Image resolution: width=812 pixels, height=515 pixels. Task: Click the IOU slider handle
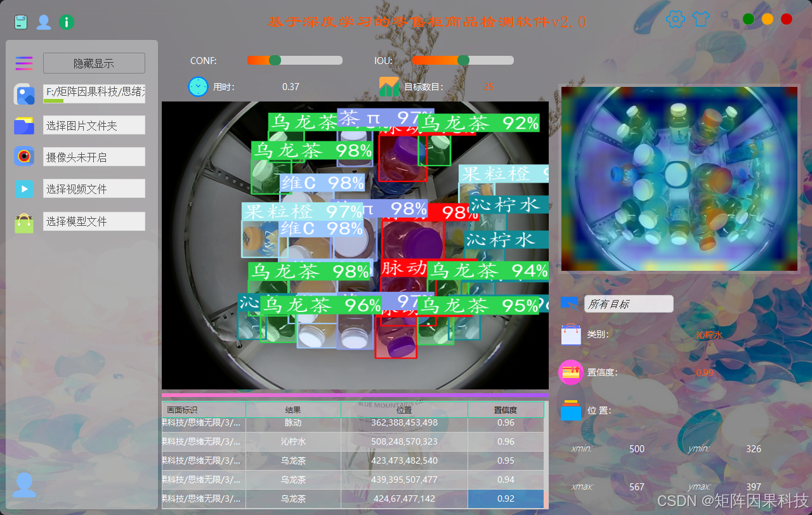[x=463, y=60]
